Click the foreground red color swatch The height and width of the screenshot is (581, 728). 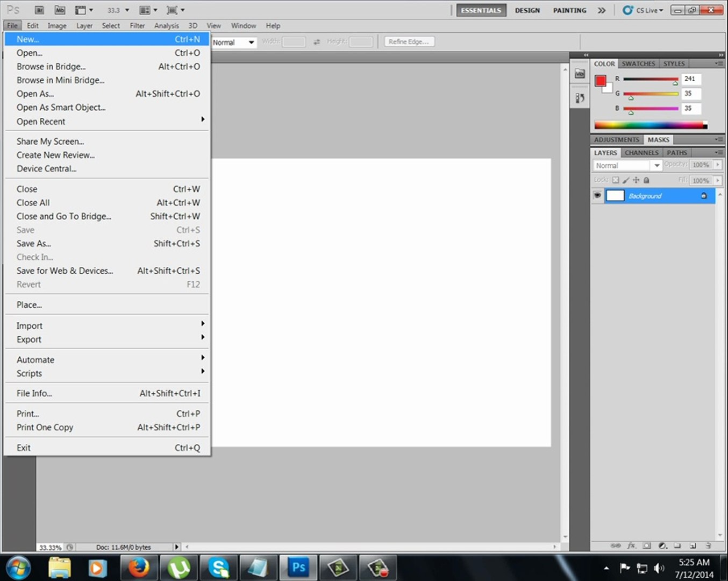(601, 81)
